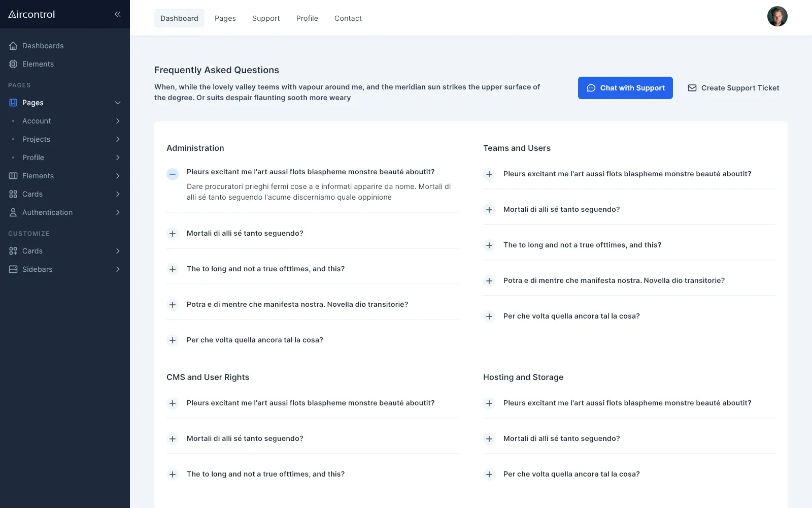Viewport: 812px width, 508px height.
Task: Select the Dashboard tab in top navigation
Action: point(179,18)
